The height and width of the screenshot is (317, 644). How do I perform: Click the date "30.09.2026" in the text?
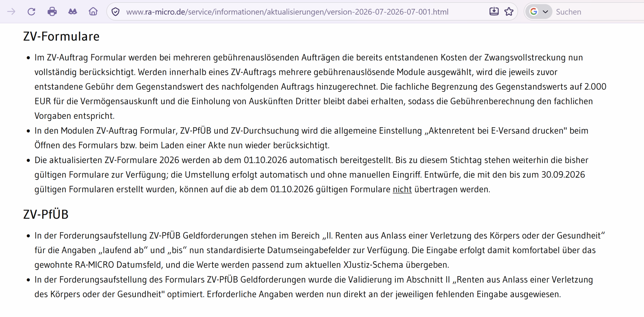click(x=563, y=175)
